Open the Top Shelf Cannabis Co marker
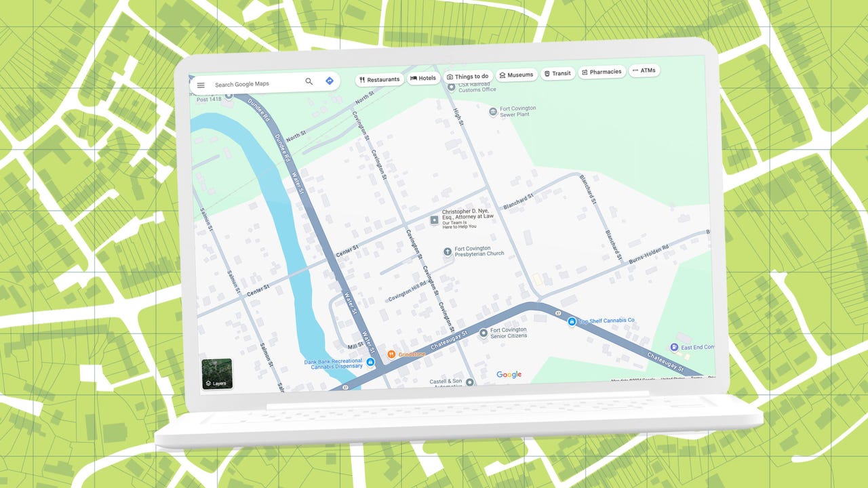Screen dimensions: 868x488 (572, 321)
